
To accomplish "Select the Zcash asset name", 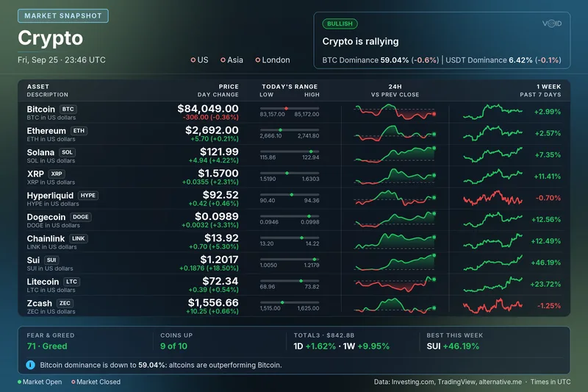I will tap(40, 303).
